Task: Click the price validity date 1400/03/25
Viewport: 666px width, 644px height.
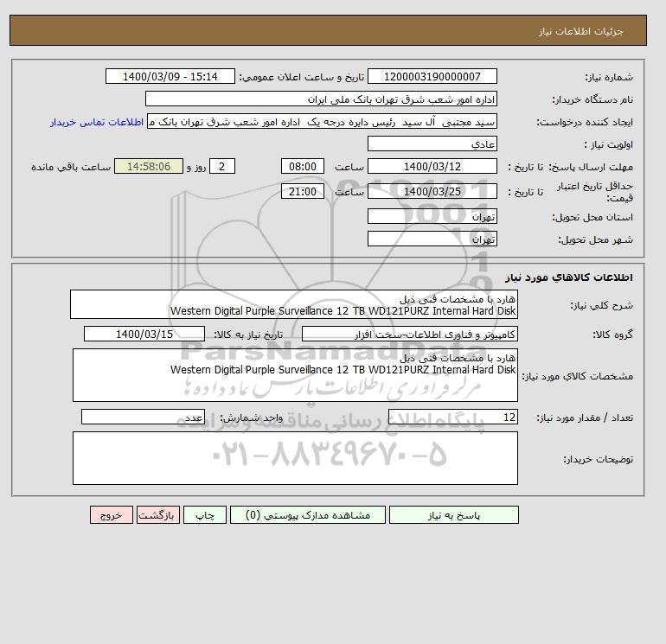Action: pos(432,191)
